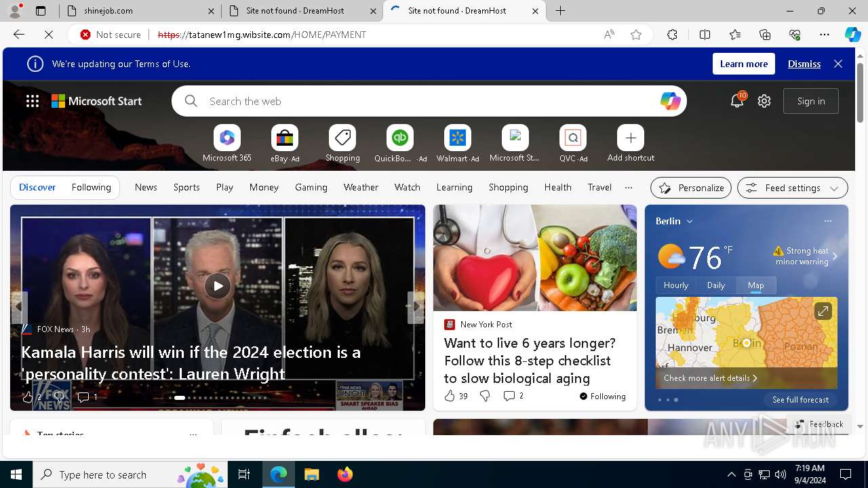Go to next carousel story
The width and height of the screenshot is (868, 488).
416,306
